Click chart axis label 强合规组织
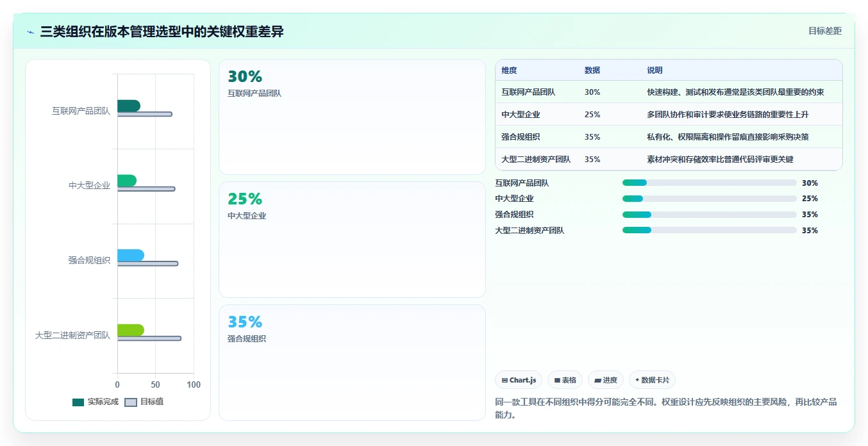The width and height of the screenshot is (868, 446). (x=89, y=260)
